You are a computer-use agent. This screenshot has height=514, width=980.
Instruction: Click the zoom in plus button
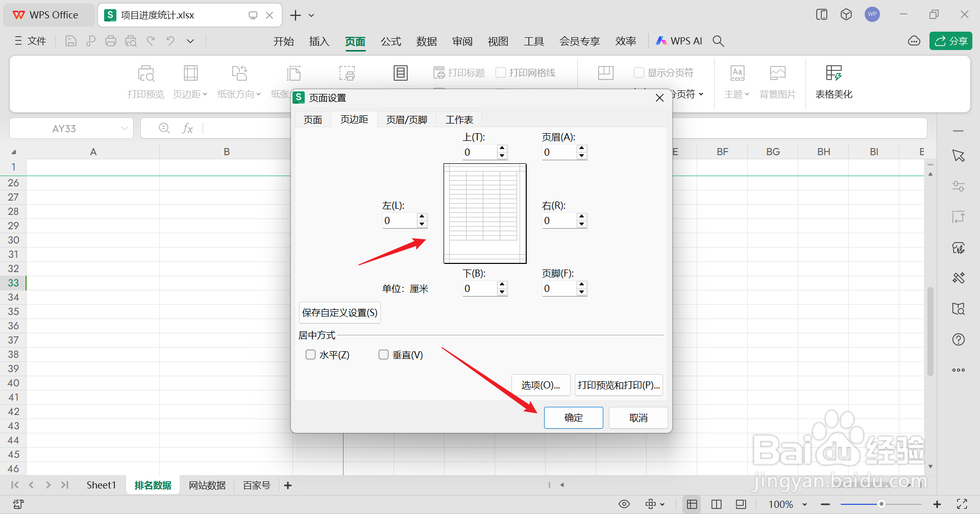937,504
